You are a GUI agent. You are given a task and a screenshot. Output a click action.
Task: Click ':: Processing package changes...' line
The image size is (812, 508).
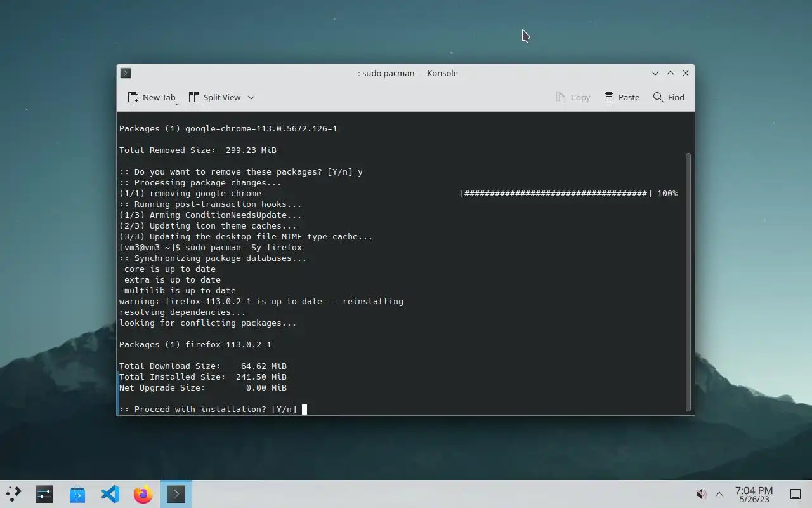coord(200,182)
